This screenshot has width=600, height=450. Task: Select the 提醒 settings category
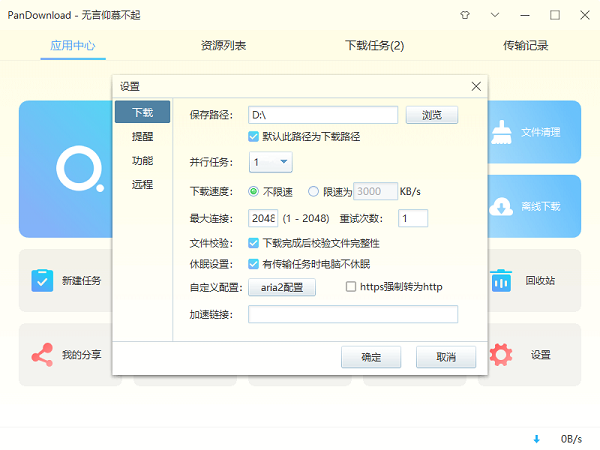coord(142,136)
